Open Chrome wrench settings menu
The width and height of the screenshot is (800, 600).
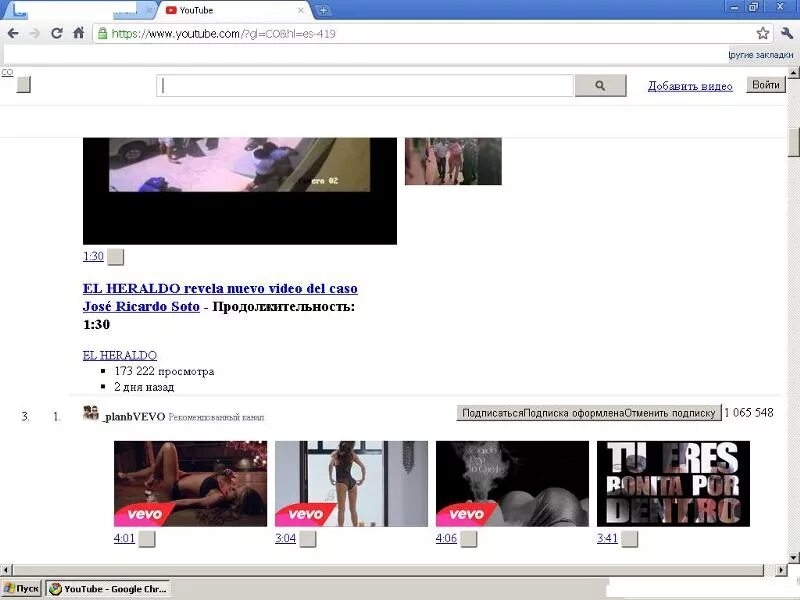[787, 34]
